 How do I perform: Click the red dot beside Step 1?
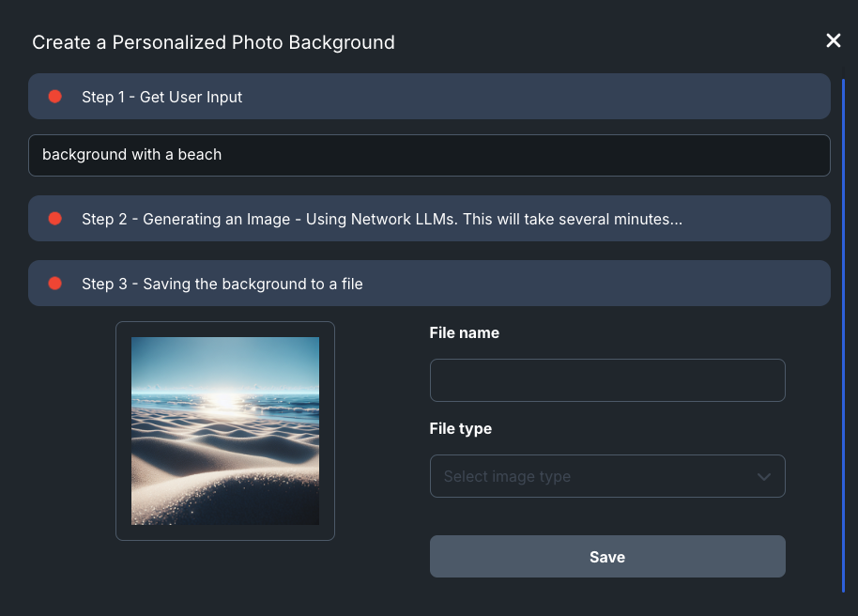coord(54,97)
